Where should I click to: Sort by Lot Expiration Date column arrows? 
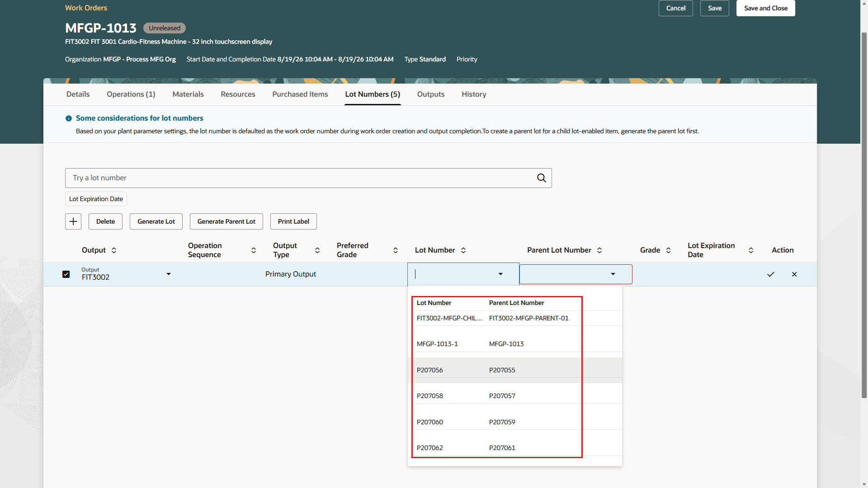751,250
